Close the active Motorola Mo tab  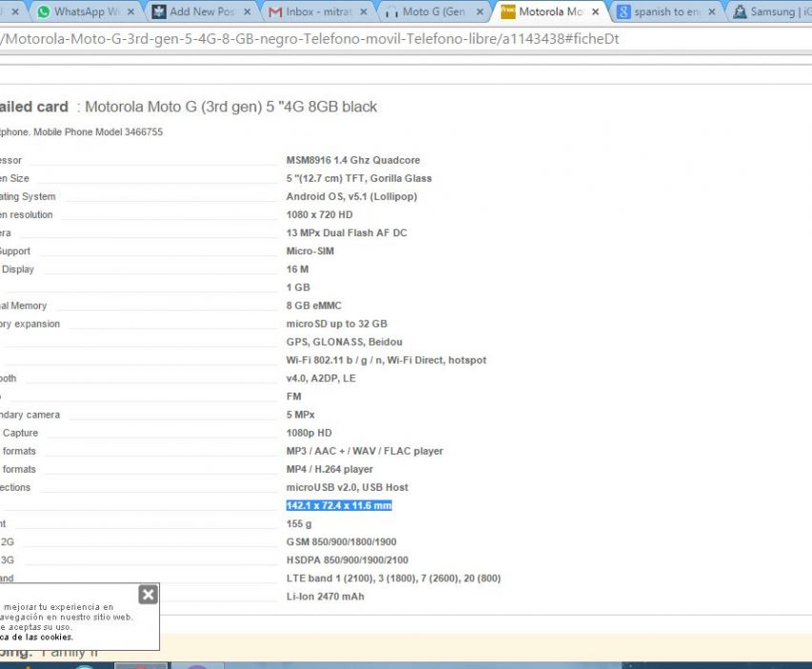(x=596, y=12)
